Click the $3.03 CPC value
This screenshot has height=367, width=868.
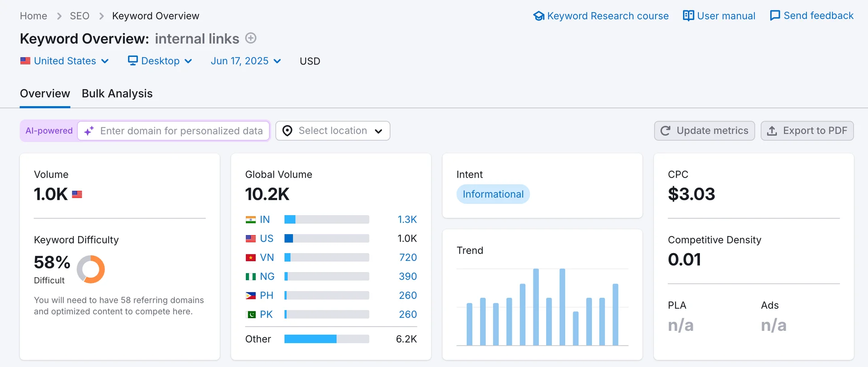(692, 194)
